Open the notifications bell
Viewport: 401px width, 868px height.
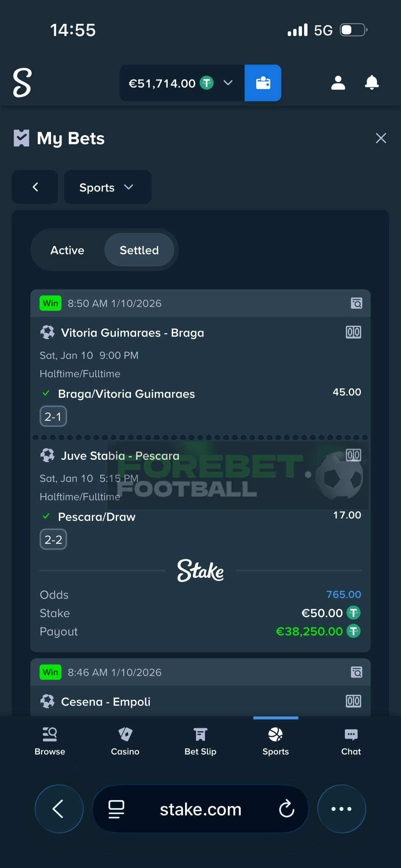[x=371, y=83]
